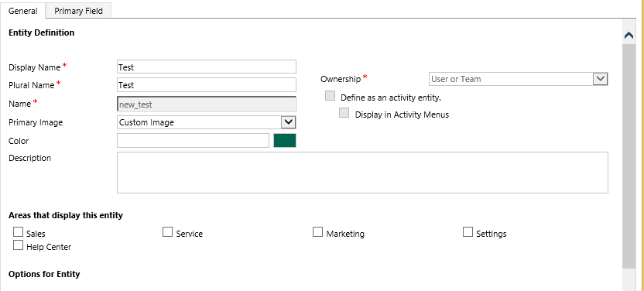Check the Help Center checkbox
The image size is (644, 291).
point(18,245)
